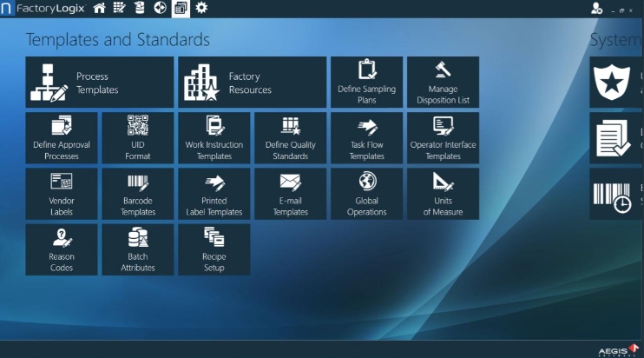Click the circular quadrant toolbar icon
The width and height of the screenshot is (644, 358).
pos(161,8)
